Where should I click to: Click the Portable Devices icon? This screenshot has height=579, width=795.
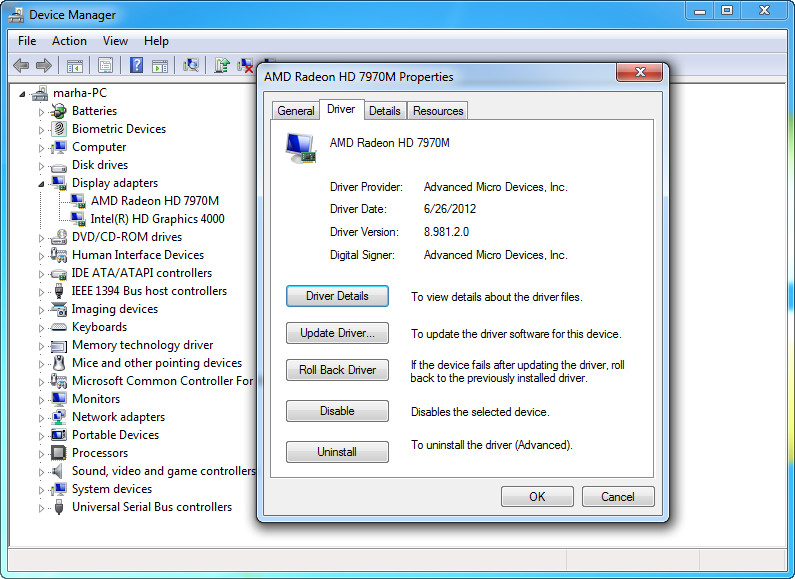point(59,435)
